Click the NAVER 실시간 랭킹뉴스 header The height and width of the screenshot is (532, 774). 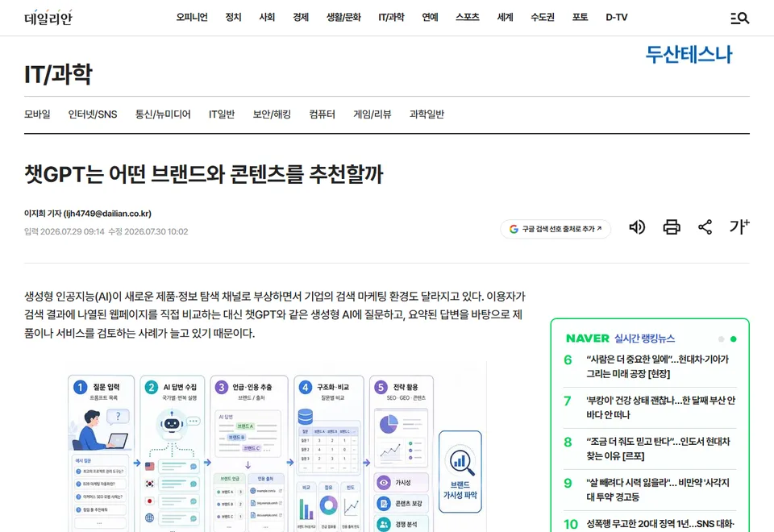click(620, 339)
